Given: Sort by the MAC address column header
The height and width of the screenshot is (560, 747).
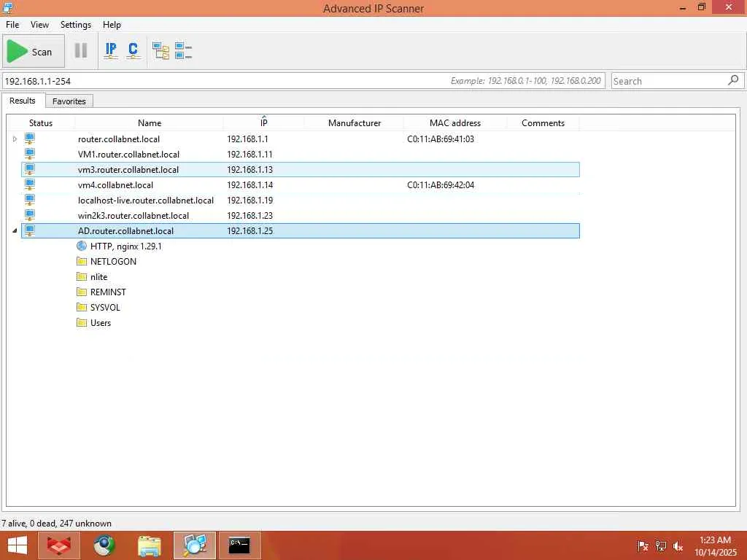Looking at the screenshot, I should click(455, 122).
